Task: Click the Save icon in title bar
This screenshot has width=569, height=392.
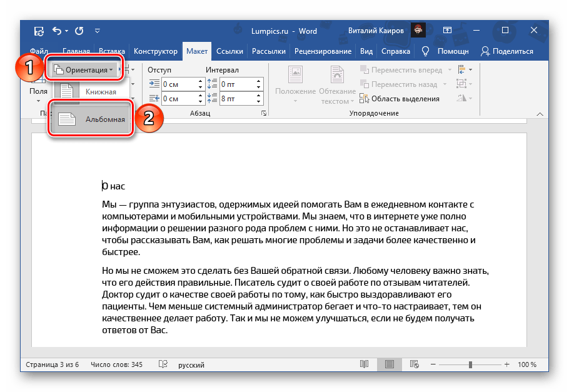Action: coord(39,31)
